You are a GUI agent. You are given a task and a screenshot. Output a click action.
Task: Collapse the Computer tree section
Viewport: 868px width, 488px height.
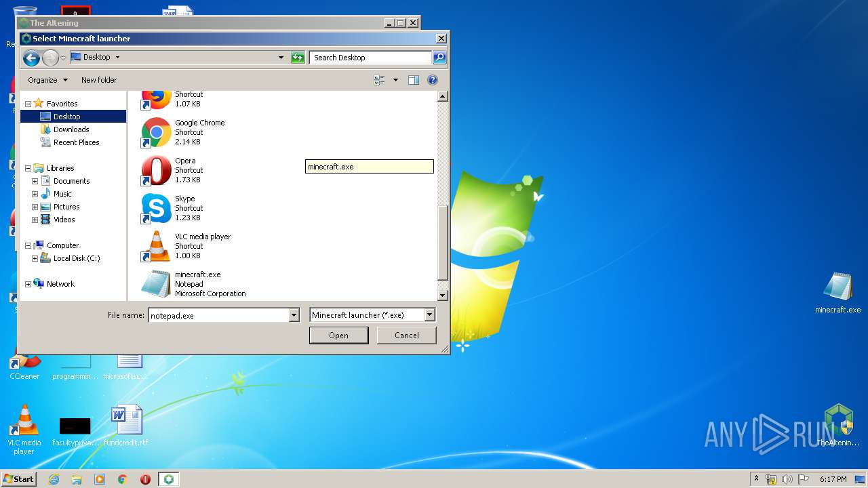28,245
